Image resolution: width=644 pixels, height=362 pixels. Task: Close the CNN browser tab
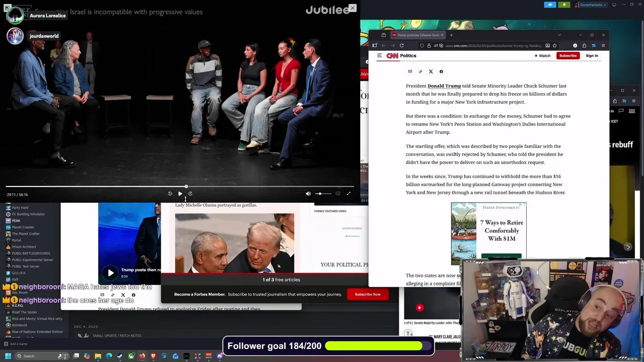(x=442, y=35)
